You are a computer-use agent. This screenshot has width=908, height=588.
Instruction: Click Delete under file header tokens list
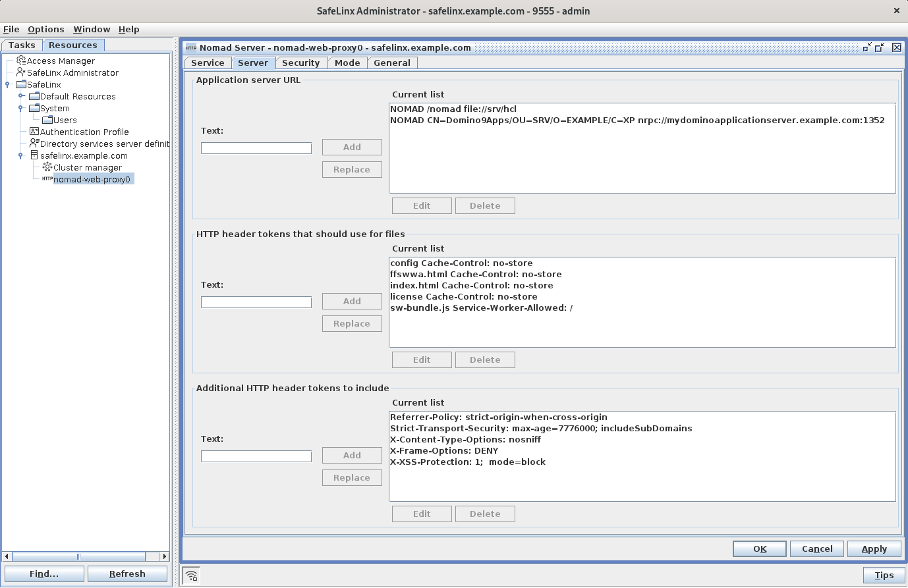pos(485,360)
